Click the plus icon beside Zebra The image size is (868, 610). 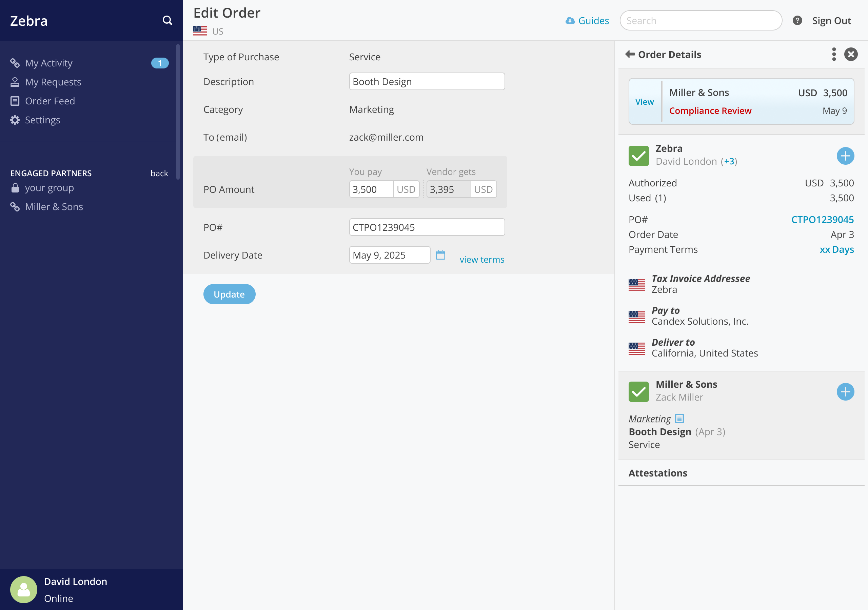tap(845, 156)
